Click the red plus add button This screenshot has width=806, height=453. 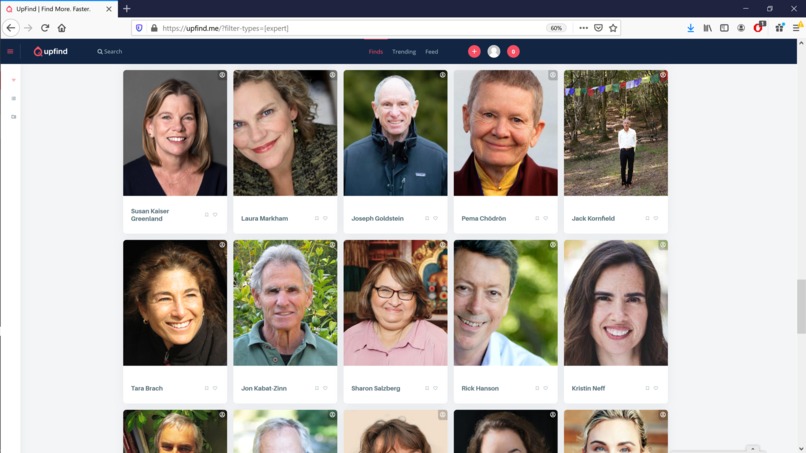click(x=474, y=51)
